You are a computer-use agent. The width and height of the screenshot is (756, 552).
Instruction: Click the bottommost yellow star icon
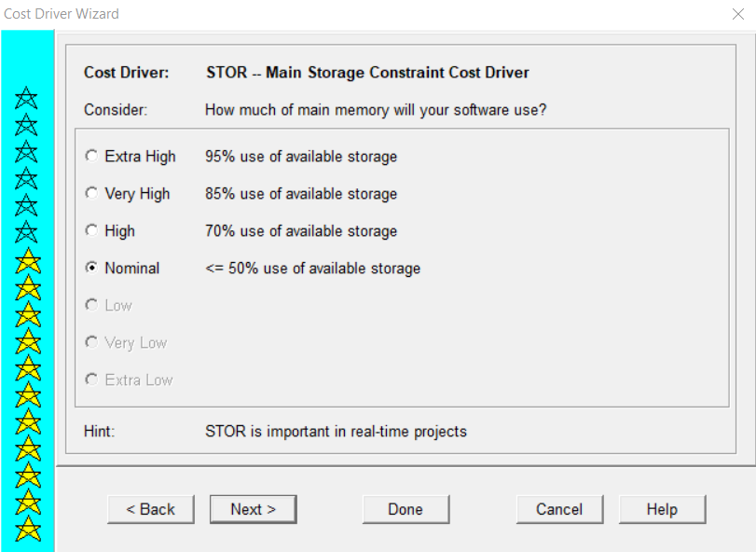pos(28,529)
